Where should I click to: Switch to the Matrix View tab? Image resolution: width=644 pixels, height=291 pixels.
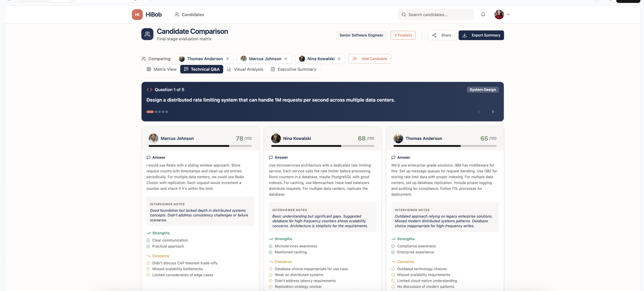pos(161,69)
